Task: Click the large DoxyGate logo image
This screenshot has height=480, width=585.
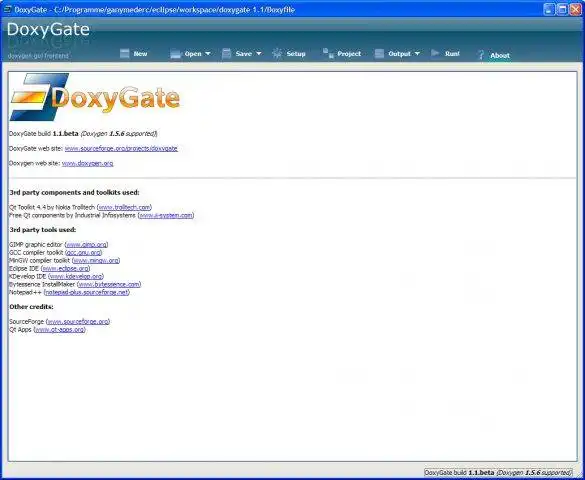Action: (95, 97)
